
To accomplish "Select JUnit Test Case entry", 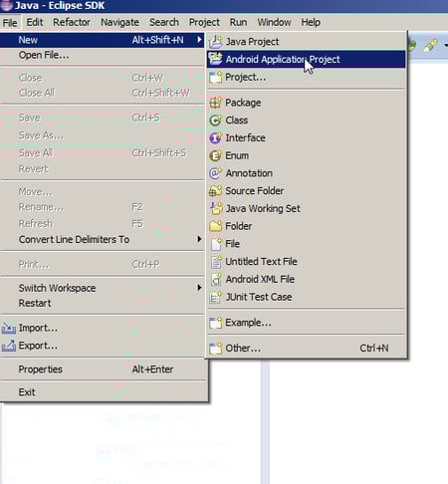I will click(x=306, y=297).
